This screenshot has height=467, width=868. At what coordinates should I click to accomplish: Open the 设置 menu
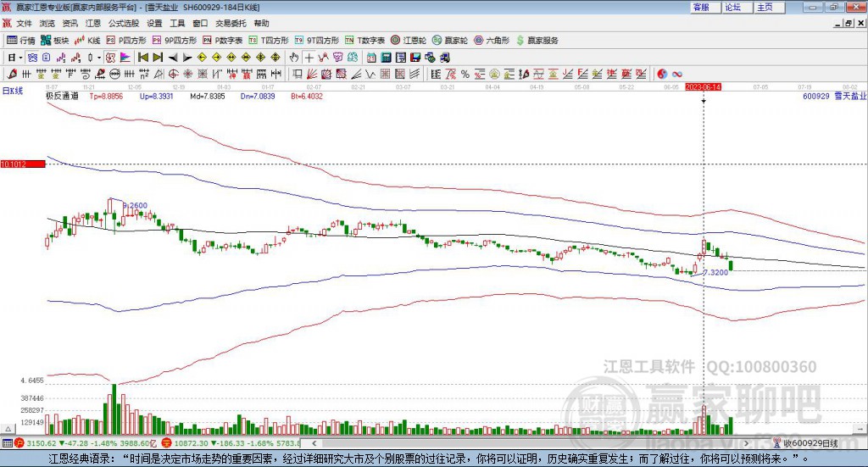click(154, 23)
